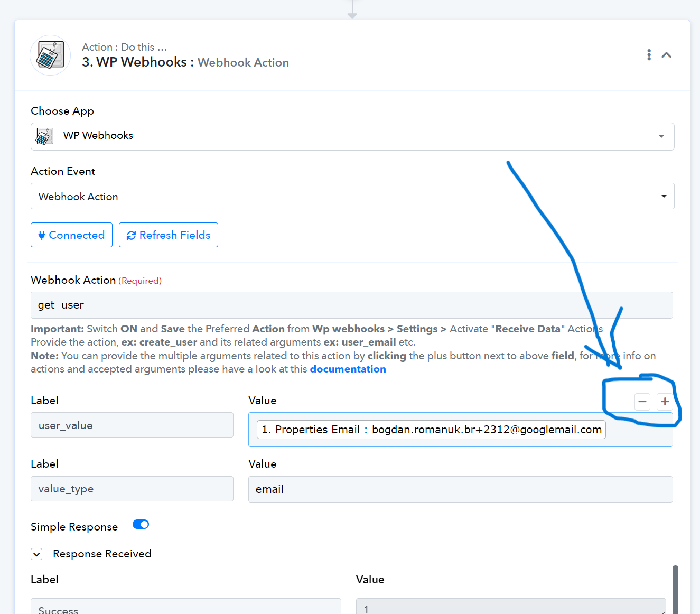
Task: Edit the value_type label field
Action: click(132, 489)
